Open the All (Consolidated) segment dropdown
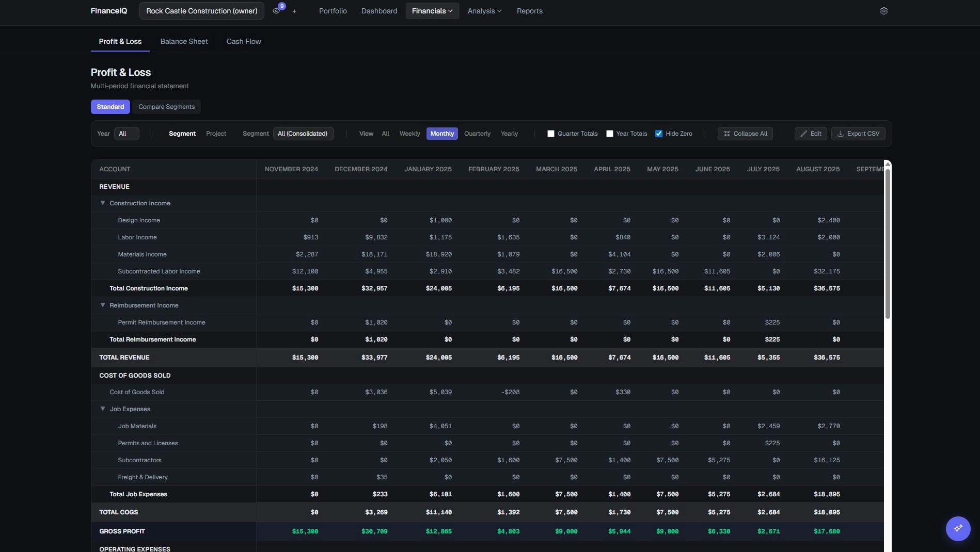The image size is (980, 552). coord(303,133)
